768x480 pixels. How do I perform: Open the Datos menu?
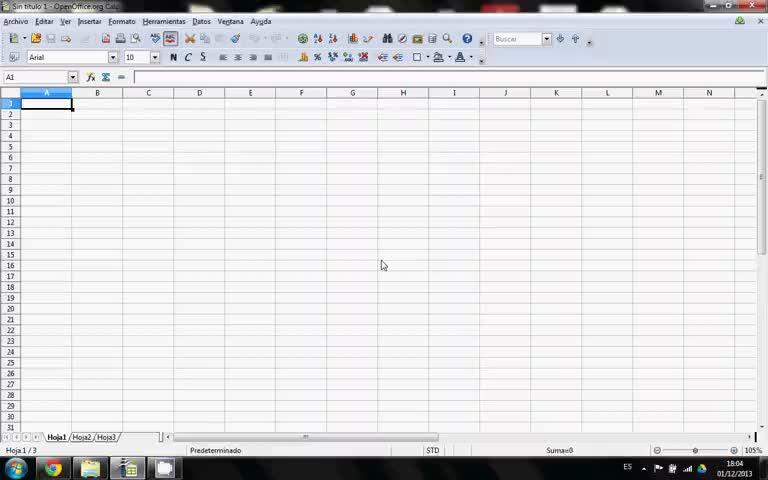(201, 22)
